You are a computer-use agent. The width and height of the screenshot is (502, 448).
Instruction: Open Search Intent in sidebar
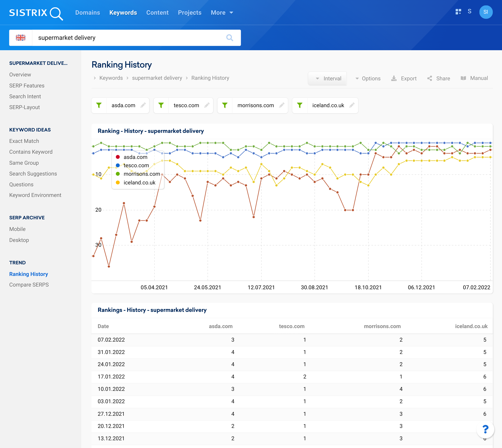coord(25,97)
